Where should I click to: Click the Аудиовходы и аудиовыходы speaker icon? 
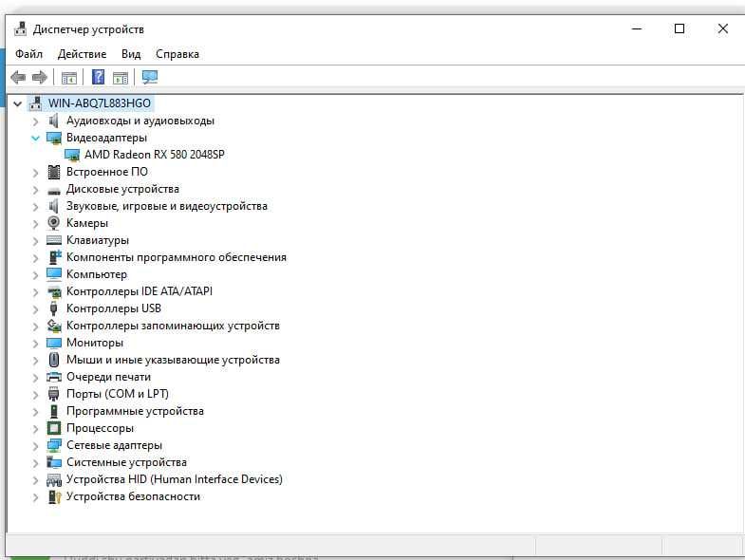coord(54,121)
